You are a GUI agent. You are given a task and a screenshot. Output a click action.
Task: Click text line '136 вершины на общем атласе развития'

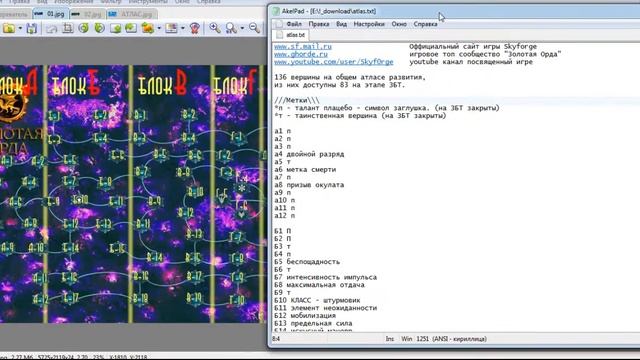click(x=350, y=77)
